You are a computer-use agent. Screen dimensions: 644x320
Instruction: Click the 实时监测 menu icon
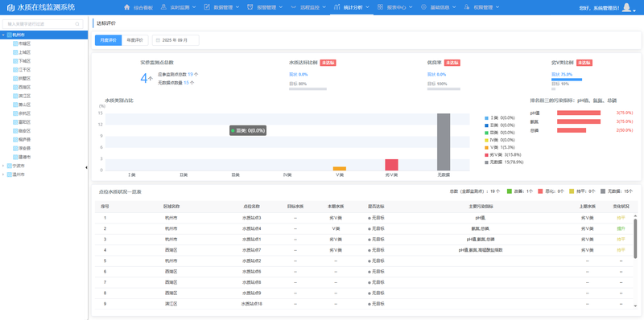point(163,7)
